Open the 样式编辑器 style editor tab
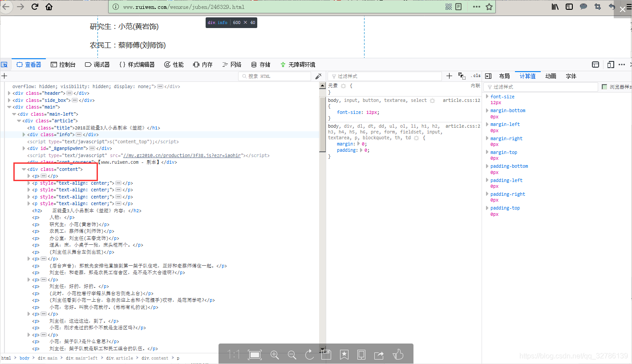This screenshot has width=632, height=364. pos(137,65)
